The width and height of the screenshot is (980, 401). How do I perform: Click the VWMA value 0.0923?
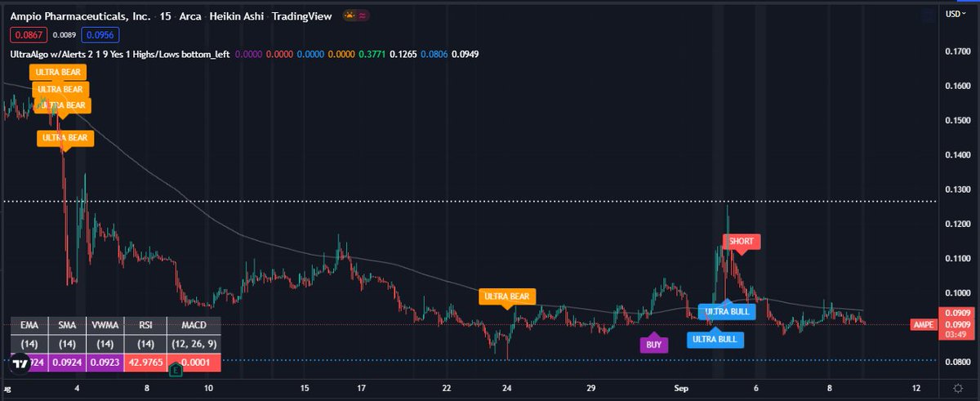(106, 363)
